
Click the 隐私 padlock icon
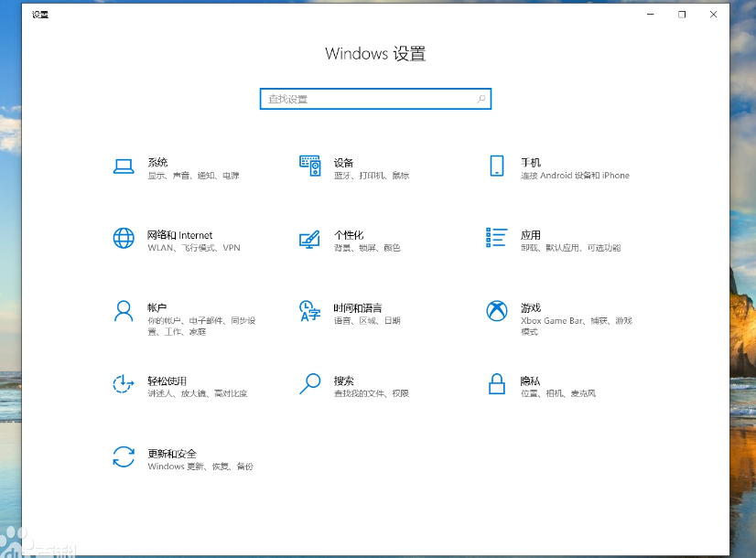pyautogui.click(x=497, y=384)
